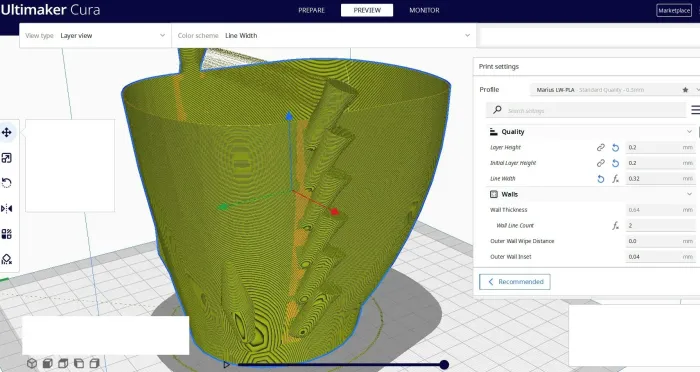
Task: Select the Move tool in left toolbar
Action: tap(7, 132)
